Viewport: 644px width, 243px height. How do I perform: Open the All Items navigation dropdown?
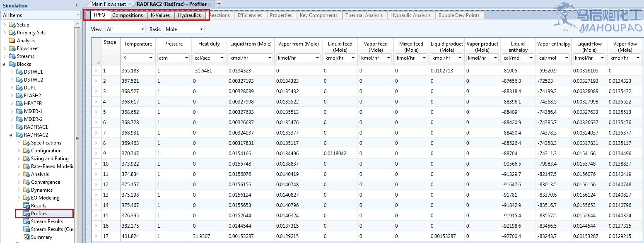[x=41, y=15]
